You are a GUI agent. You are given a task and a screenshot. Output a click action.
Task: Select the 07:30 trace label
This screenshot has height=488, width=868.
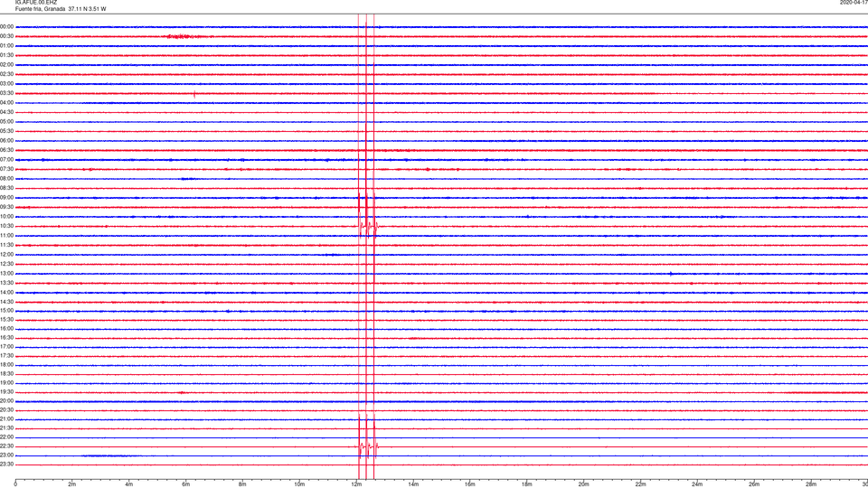pos(7,169)
